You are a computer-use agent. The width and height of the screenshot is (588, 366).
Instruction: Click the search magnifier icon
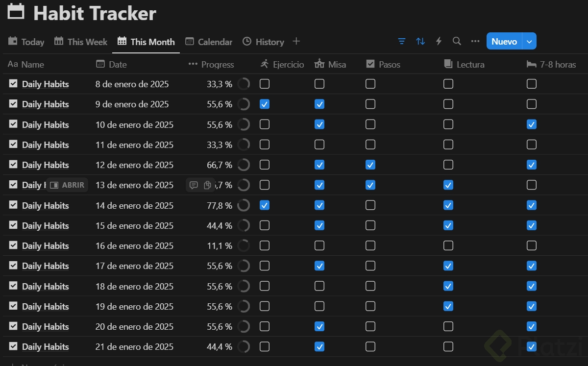(x=457, y=41)
